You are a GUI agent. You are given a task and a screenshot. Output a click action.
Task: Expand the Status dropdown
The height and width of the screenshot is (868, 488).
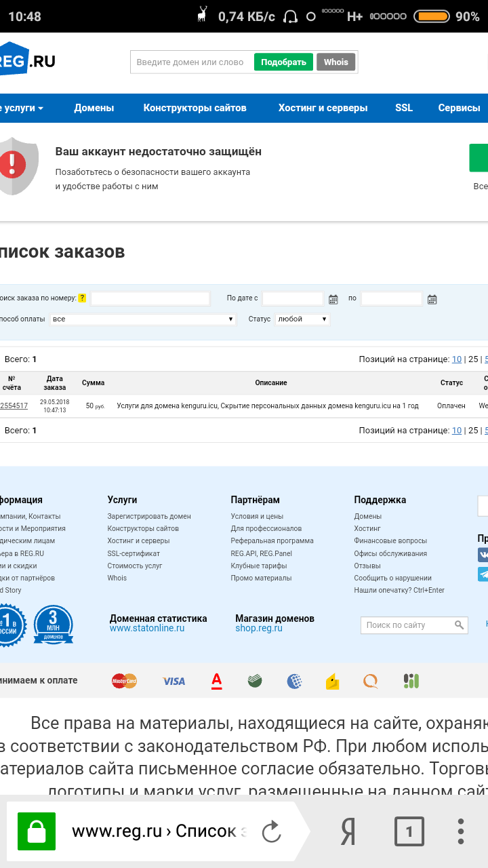tap(302, 319)
